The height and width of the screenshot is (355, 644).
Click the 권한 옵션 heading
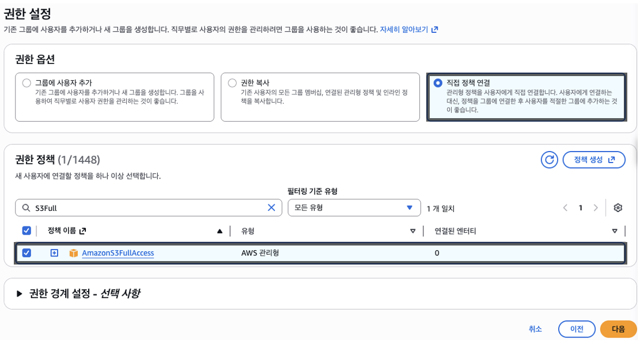[35, 59]
